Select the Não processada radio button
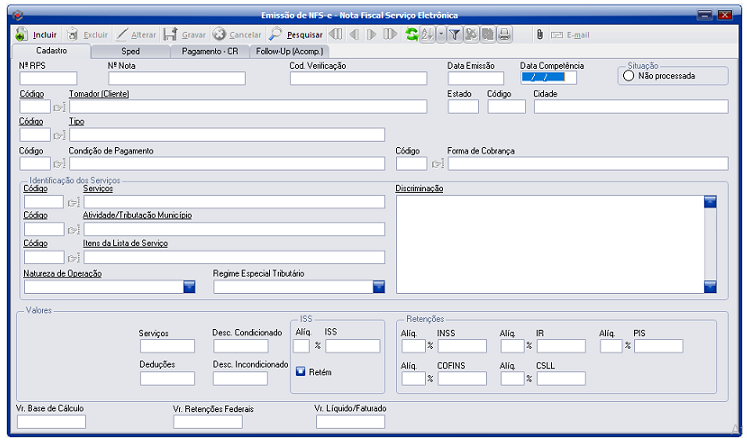The image size is (747, 444). click(x=628, y=75)
